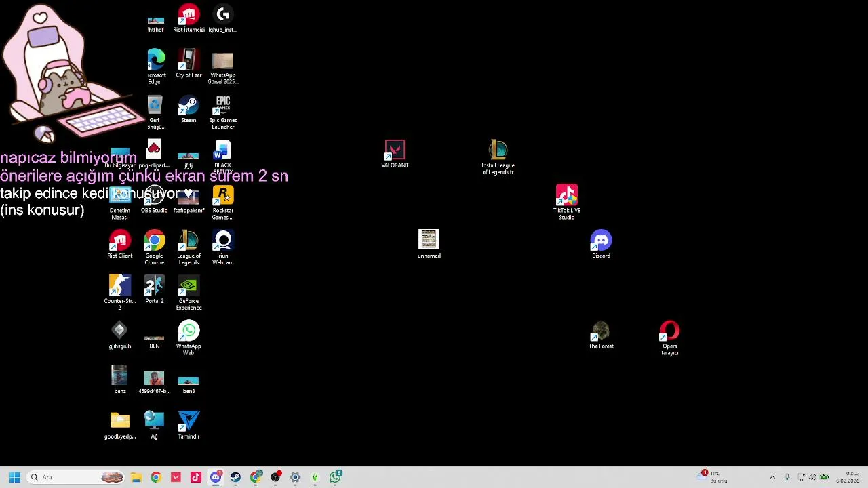Open Install League of Legends tr
This screenshot has width=868, height=488.
tap(498, 158)
